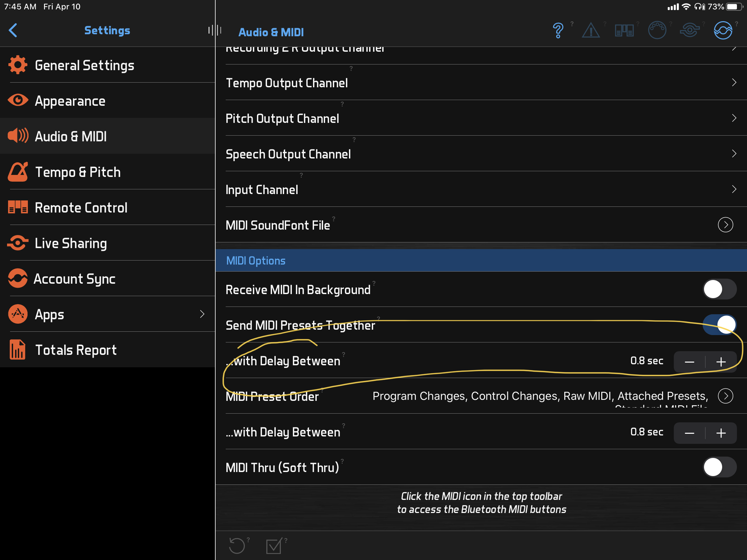Tap the Live Sharing toolbar icon
The image size is (747, 560).
[x=689, y=31]
